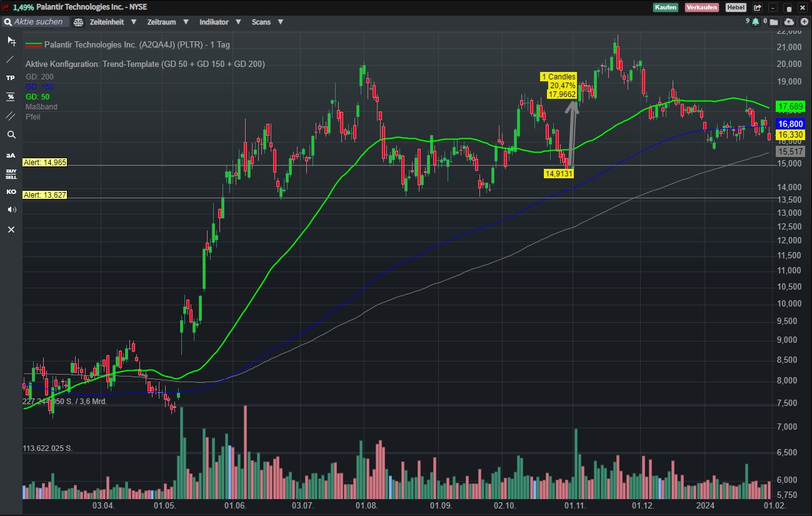The width and height of the screenshot is (812, 516).
Task: Select the Alert: 14,965 label
Action: tap(44, 163)
